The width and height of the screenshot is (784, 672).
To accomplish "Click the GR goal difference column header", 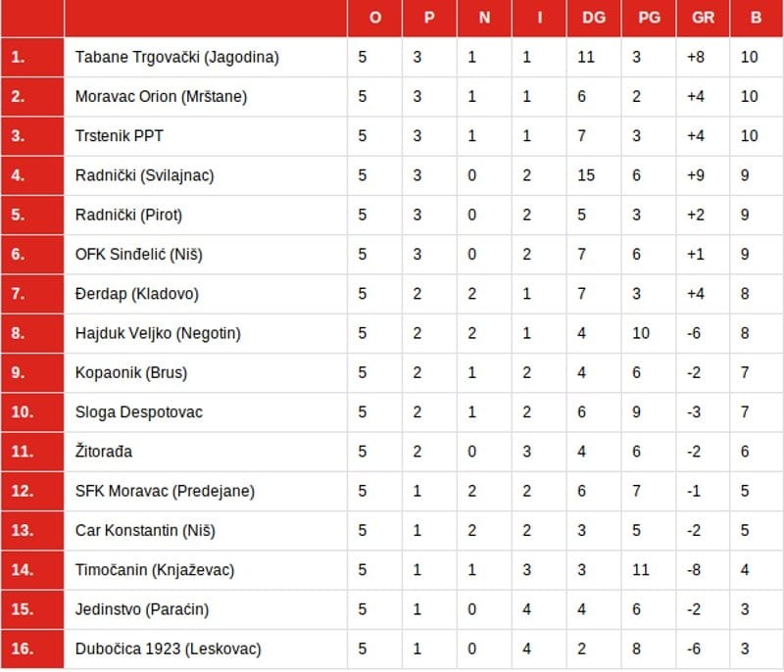I will coord(703,18).
